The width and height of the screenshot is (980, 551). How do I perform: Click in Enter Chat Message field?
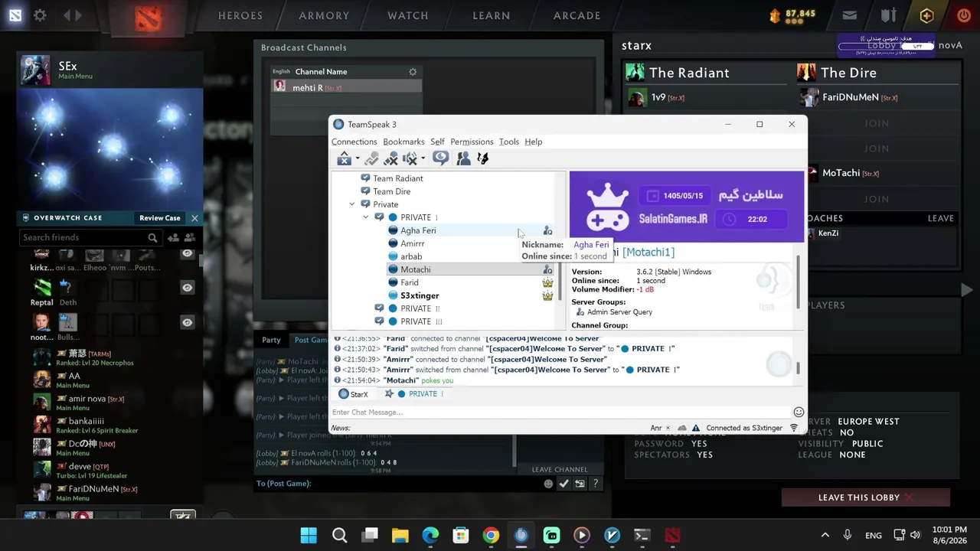pos(560,412)
